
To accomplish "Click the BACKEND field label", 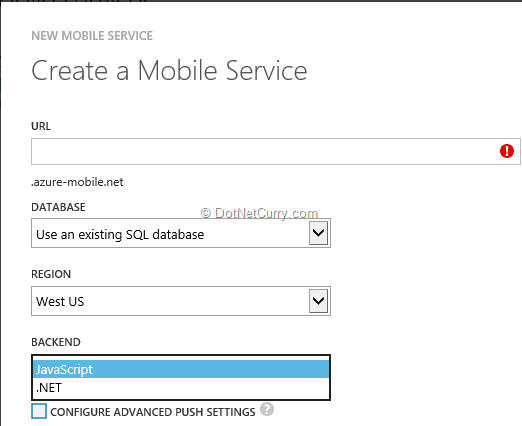I will [56, 342].
